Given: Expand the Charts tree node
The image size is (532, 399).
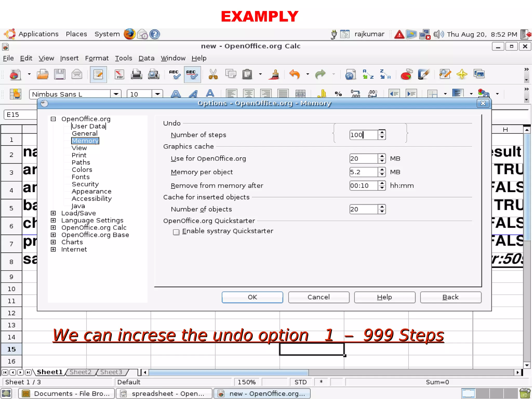Looking at the screenshot, I should pos(53,242).
